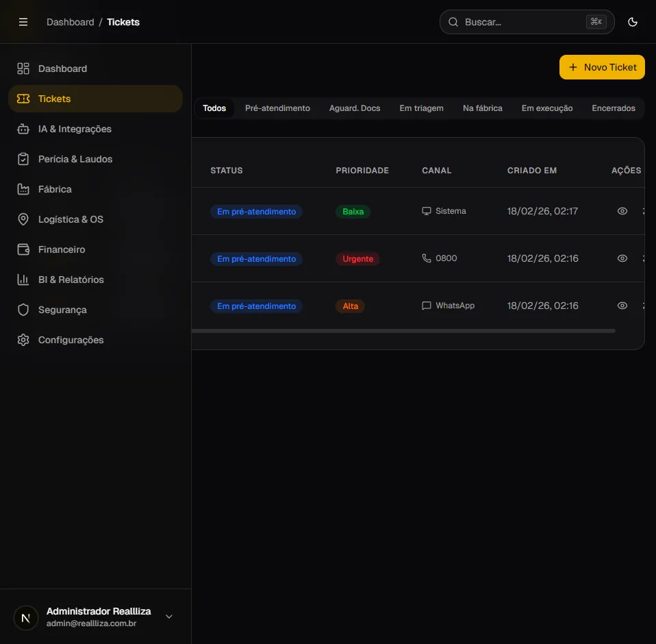Click the 18/02/26, 02:17 creation date
The width and height of the screenshot is (656, 644).
pyautogui.click(x=542, y=211)
